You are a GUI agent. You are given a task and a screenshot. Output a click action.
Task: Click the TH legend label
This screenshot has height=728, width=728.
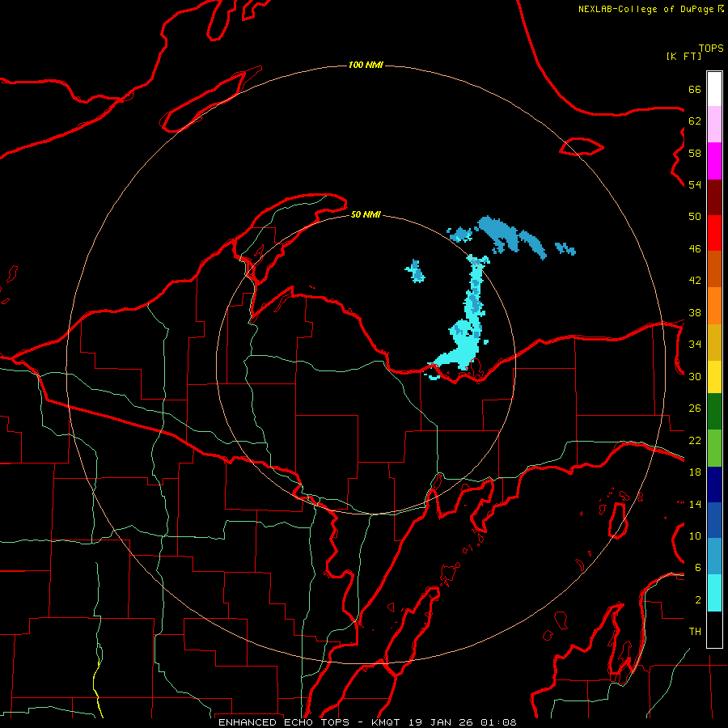tap(695, 632)
